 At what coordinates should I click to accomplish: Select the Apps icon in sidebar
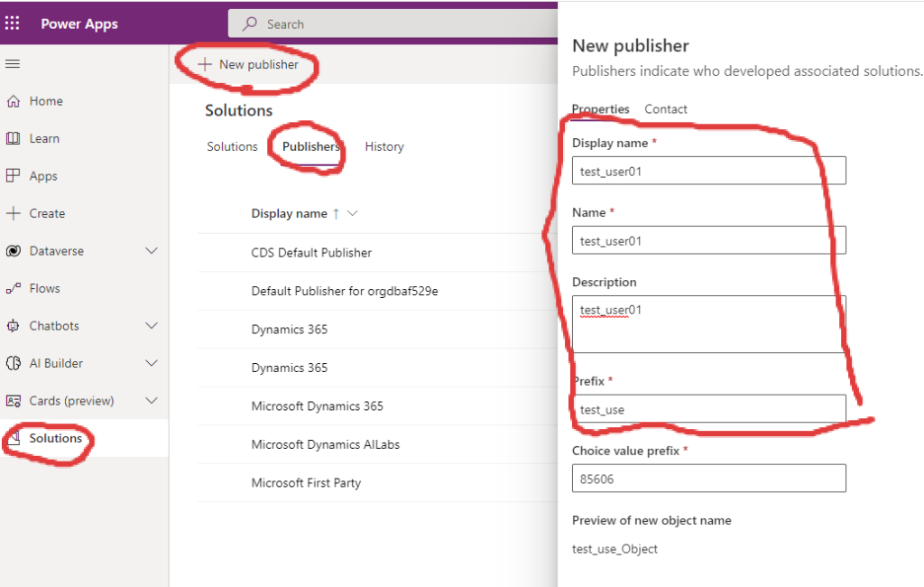coord(14,176)
